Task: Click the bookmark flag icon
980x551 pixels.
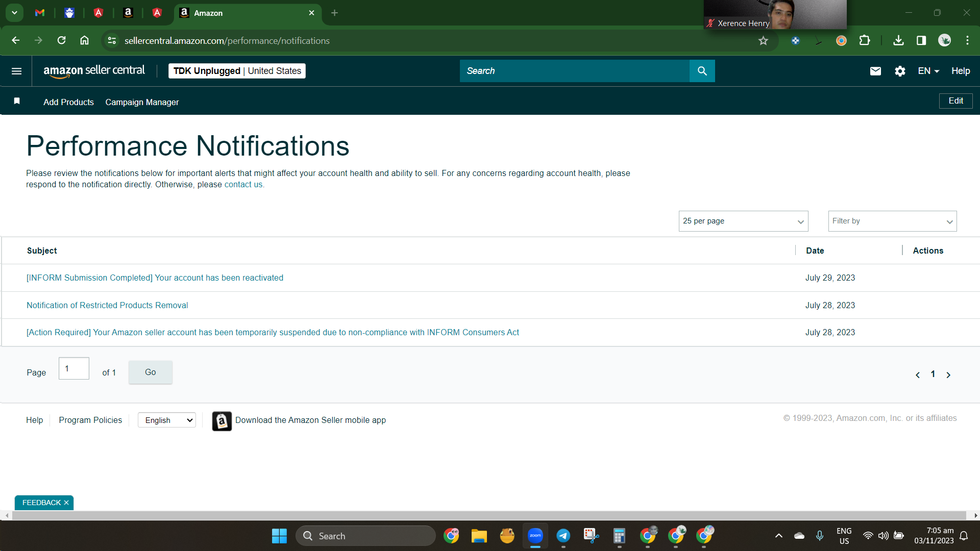Action: (17, 101)
